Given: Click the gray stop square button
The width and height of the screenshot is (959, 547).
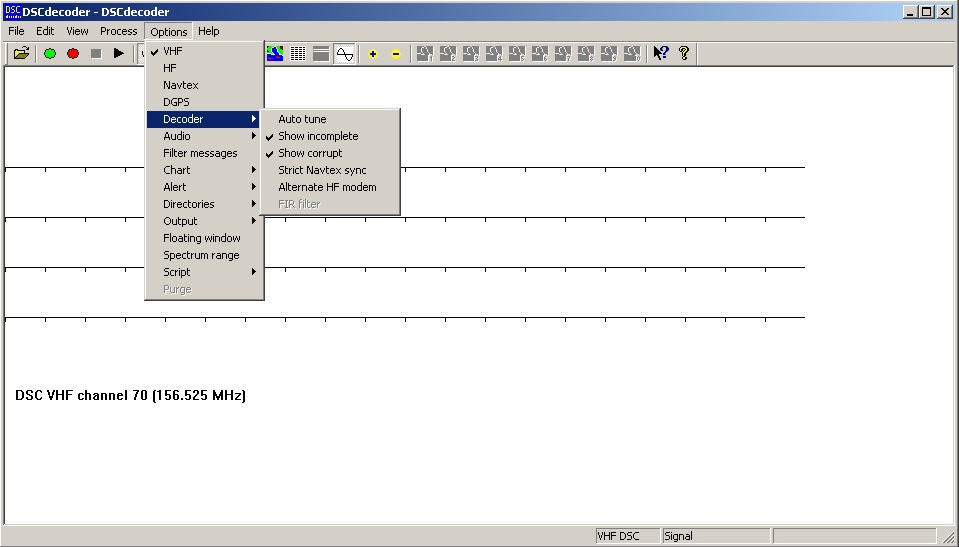Looking at the screenshot, I should point(96,54).
